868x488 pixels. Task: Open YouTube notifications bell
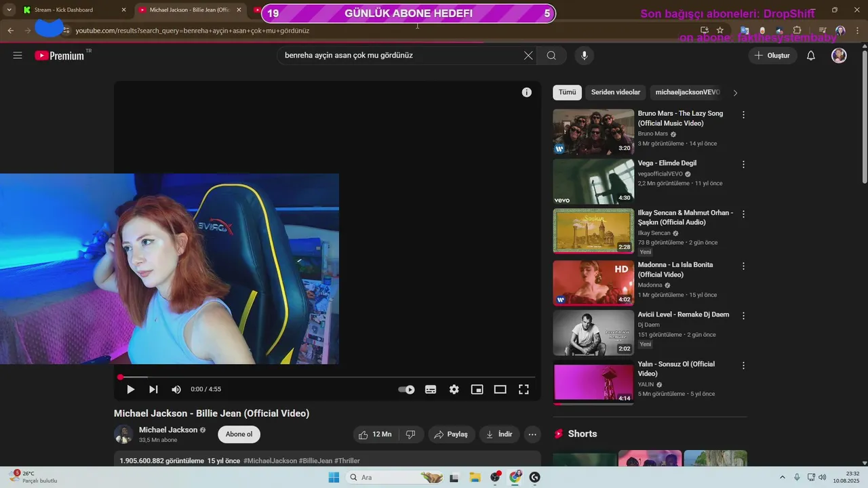[810, 56]
